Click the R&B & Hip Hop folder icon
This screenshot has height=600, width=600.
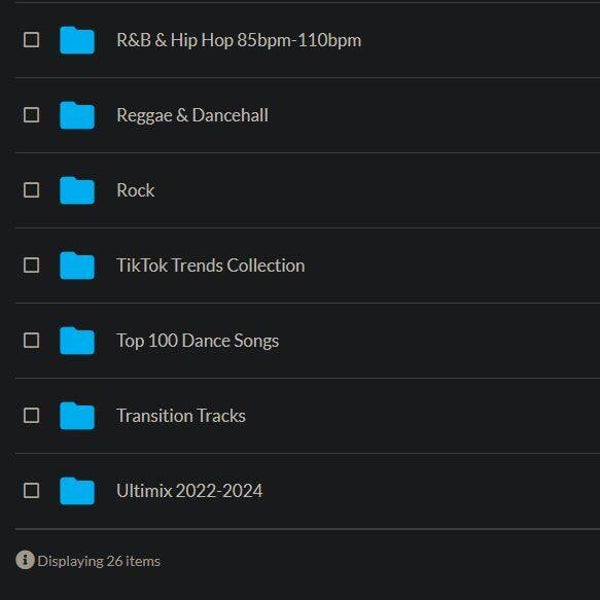click(77, 40)
